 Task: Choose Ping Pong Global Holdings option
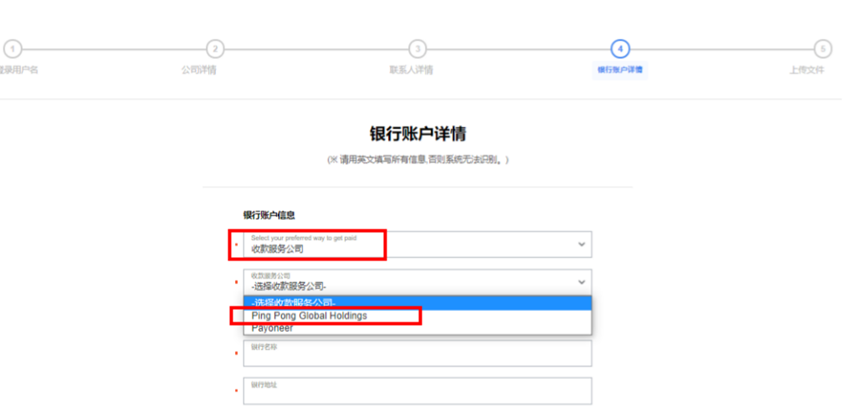coord(309,316)
